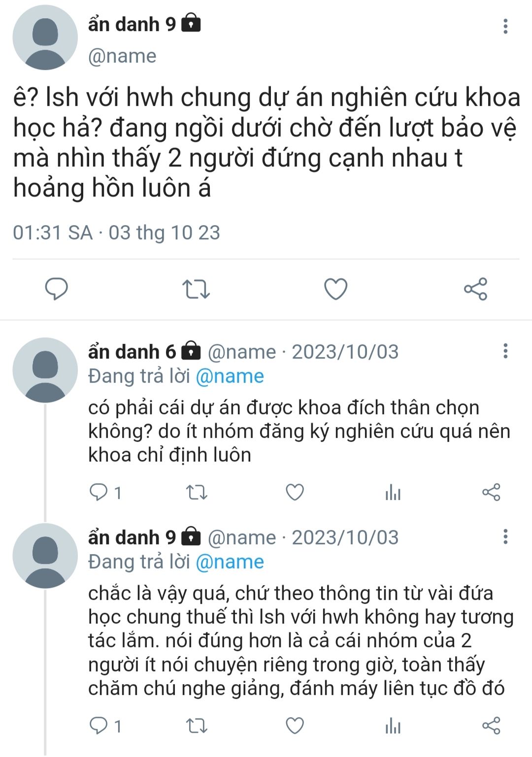
Task: Open replies on ẩn danh 6's comment
Action: (x=105, y=492)
